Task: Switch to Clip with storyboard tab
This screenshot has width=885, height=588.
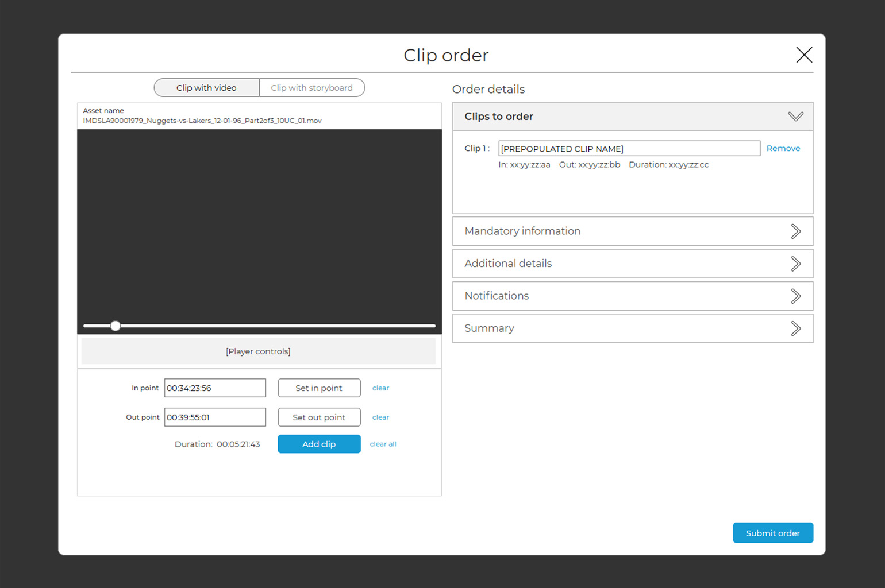Action: coord(311,88)
